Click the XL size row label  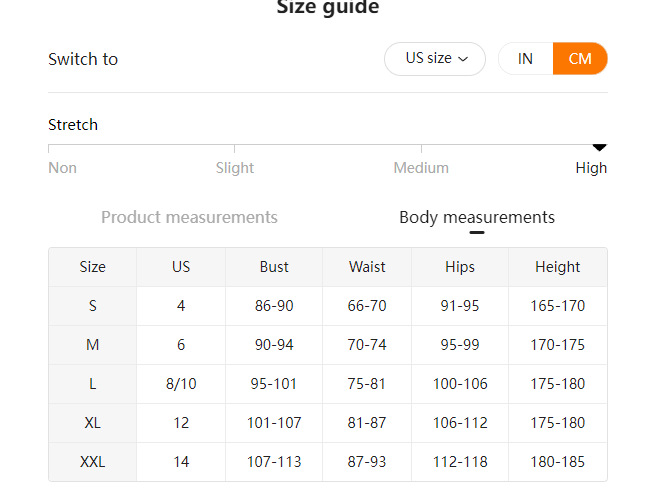(92, 423)
